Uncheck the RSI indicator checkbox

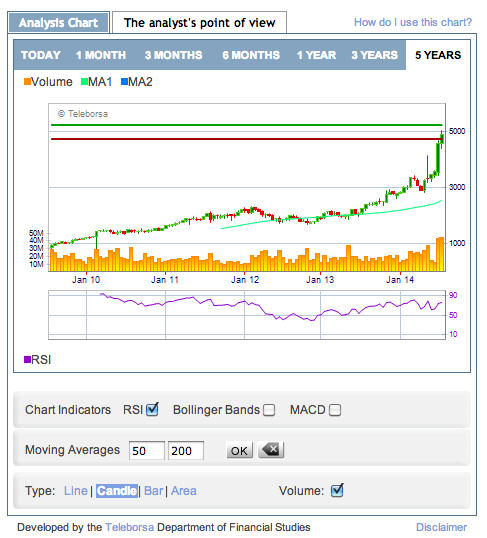(152, 409)
